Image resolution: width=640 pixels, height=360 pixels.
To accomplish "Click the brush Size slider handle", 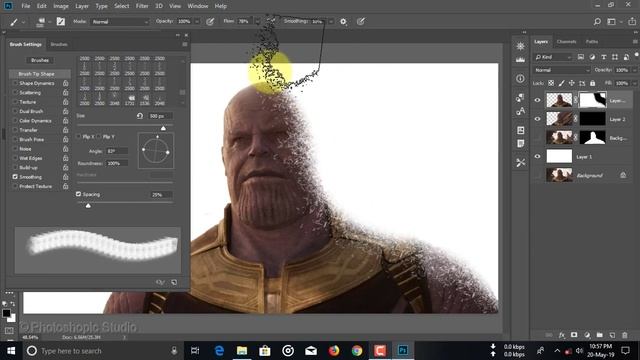I will (x=163, y=128).
